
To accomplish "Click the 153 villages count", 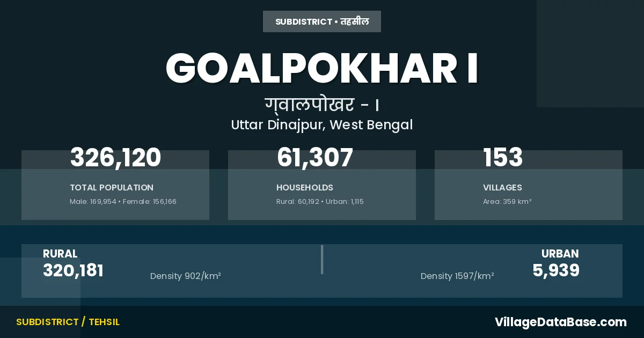I will tap(503, 158).
